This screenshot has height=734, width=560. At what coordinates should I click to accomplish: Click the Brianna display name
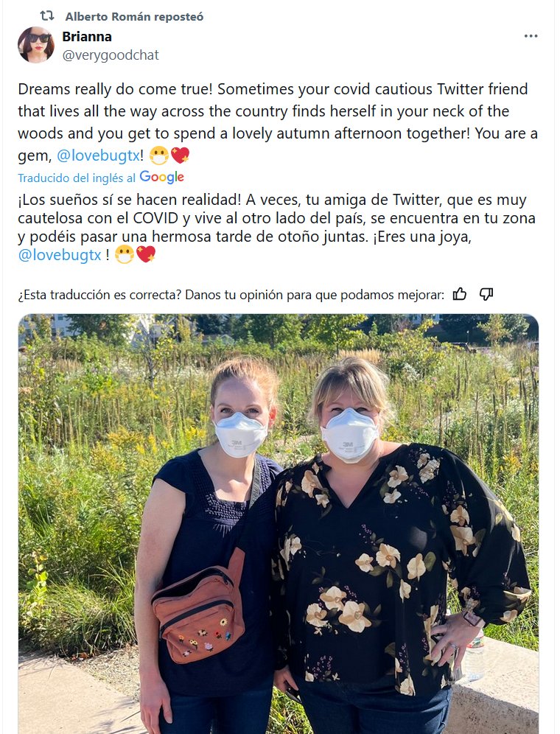click(x=87, y=37)
